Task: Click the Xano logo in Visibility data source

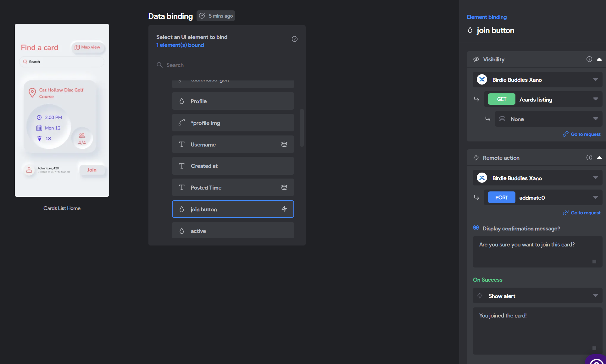Action: 482,80
